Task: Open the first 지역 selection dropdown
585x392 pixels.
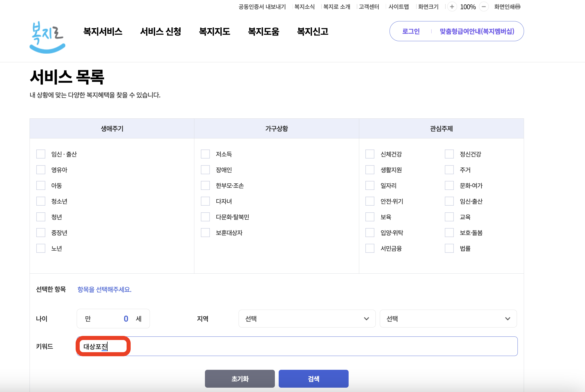Action: [307, 319]
